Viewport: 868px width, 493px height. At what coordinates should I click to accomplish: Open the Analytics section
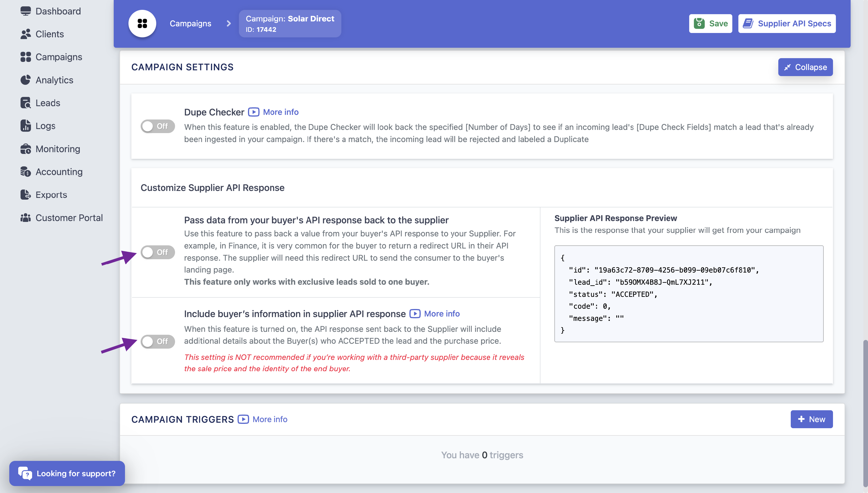tap(47, 80)
